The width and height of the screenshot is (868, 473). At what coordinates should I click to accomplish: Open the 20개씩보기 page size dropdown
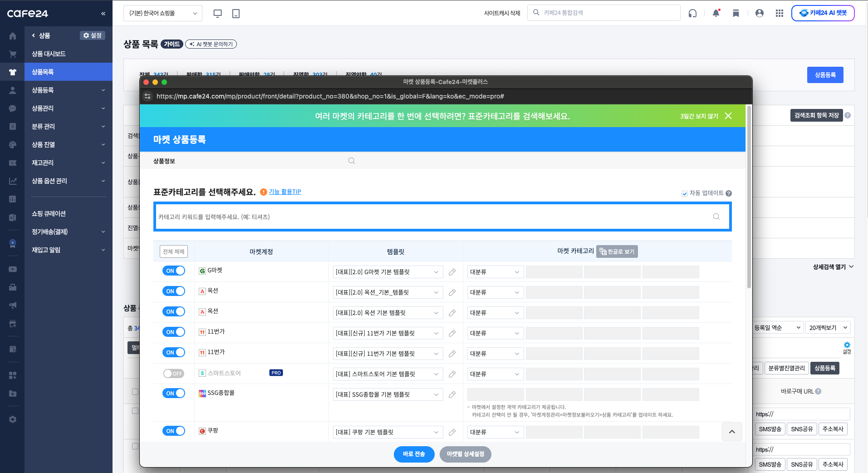pyautogui.click(x=829, y=328)
